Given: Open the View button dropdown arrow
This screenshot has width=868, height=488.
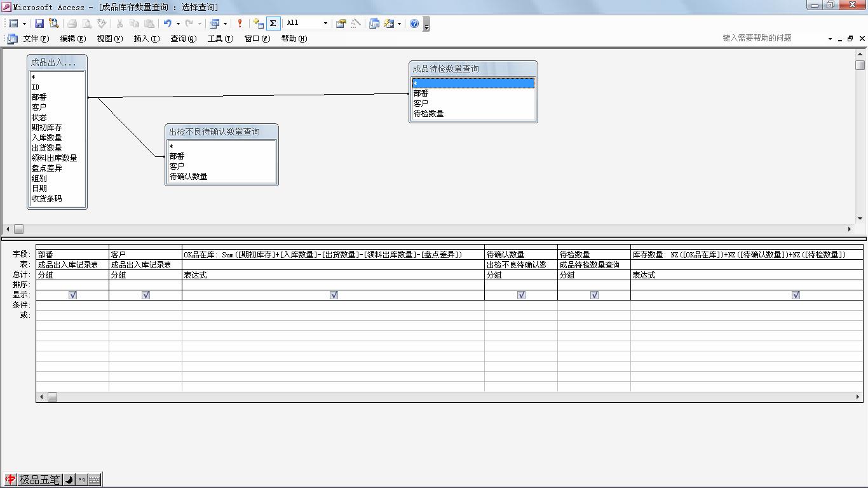Looking at the screenshot, I should 24,24.
